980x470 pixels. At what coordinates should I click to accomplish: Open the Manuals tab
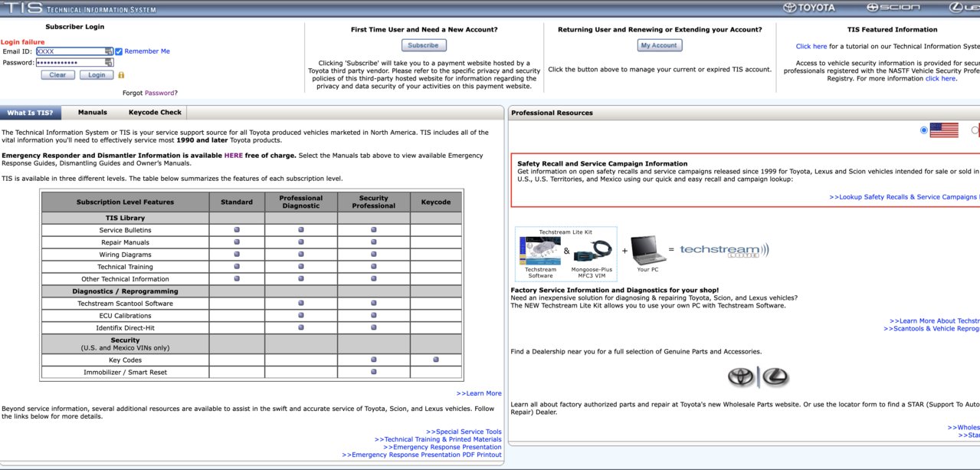click(93, 113)
